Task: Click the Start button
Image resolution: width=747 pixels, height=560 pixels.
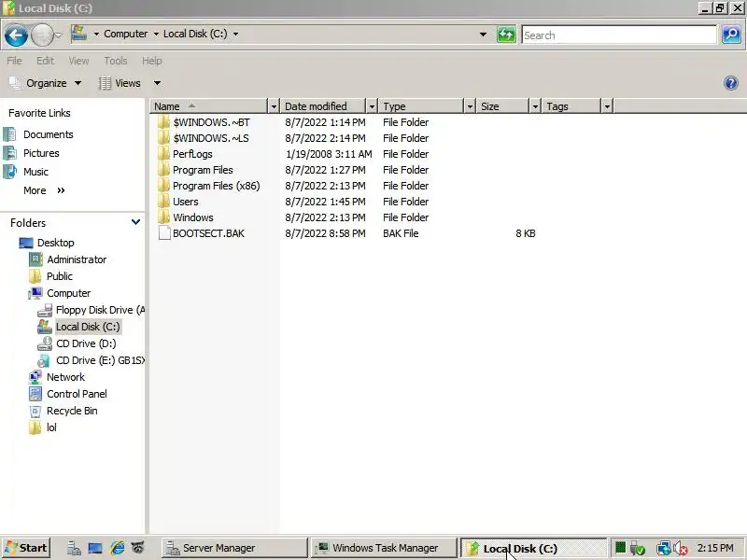Action: (26, 548)
